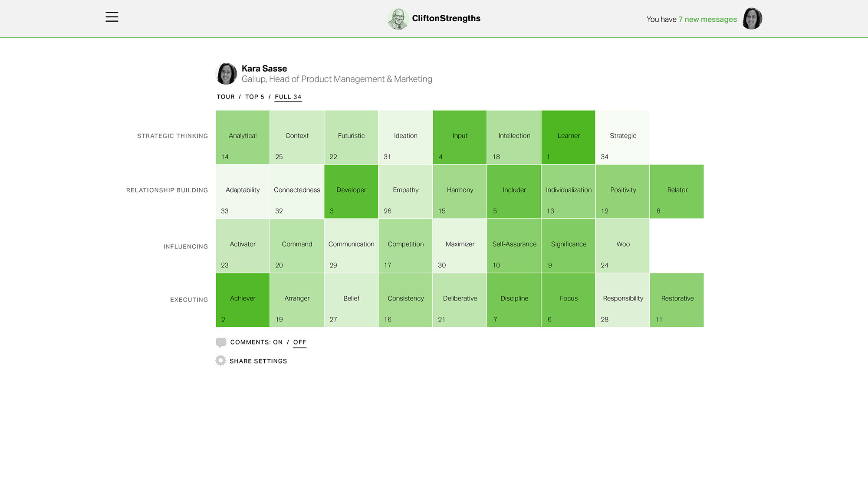Open the hamburger menu
The height and width of the screenshot is (488, 868).
click(x=112, y=17)
